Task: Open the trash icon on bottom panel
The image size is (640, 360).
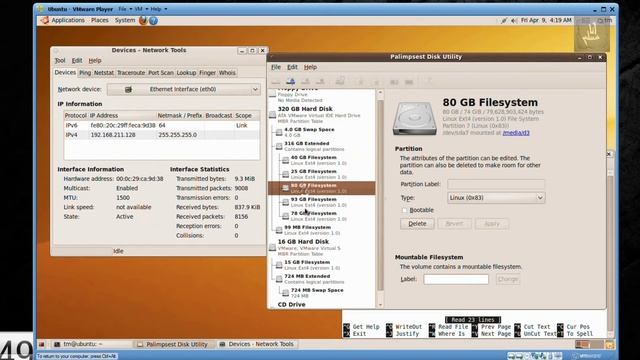Action: coord(610,344)
